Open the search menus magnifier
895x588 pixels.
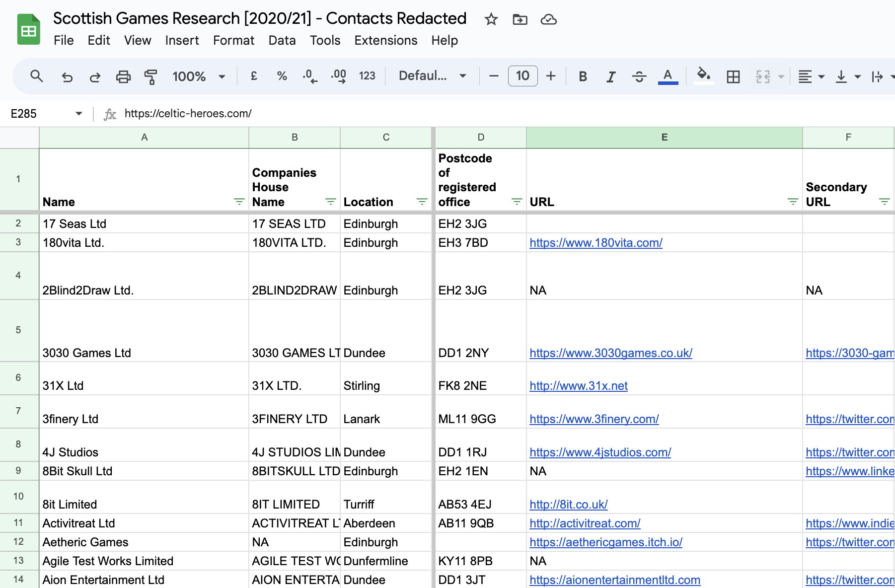coord(37,76)
